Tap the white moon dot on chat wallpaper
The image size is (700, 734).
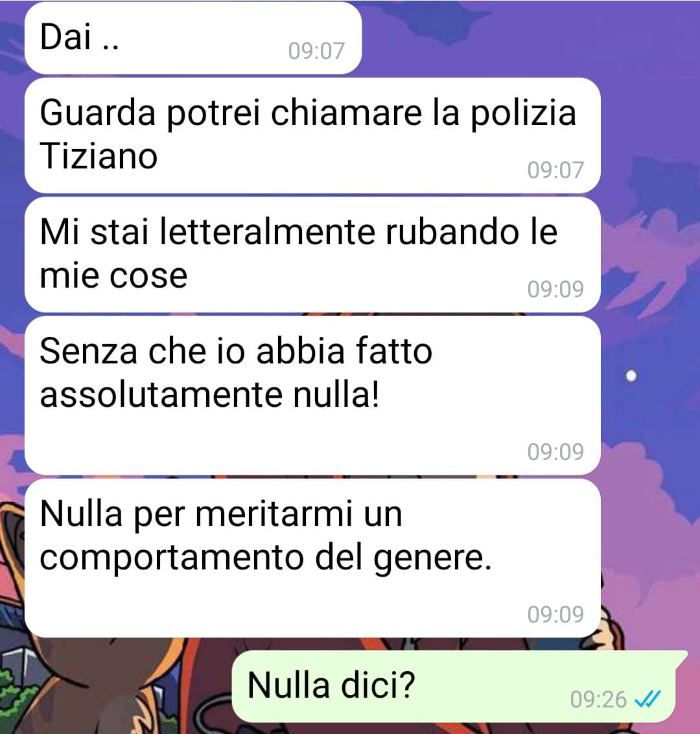[x=631, y=376]
